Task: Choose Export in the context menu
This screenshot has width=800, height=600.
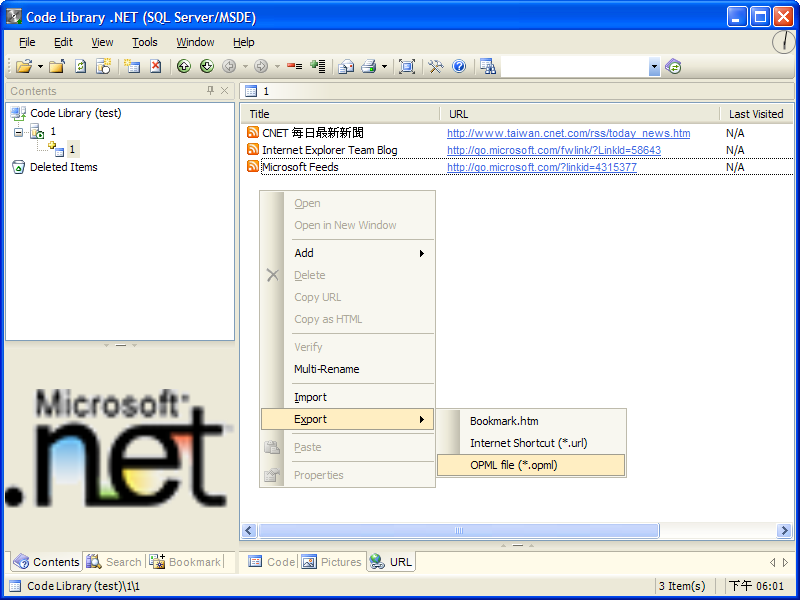Action: click(347, 419)
